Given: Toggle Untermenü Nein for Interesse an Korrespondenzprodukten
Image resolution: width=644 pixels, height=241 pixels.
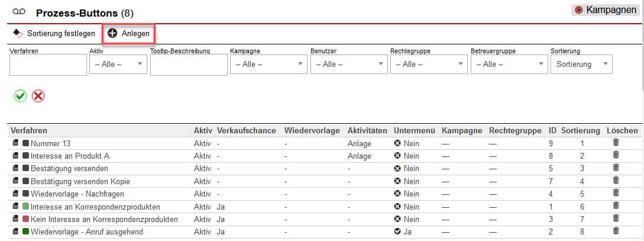Looking at the screenshot, I should (397, 207).
